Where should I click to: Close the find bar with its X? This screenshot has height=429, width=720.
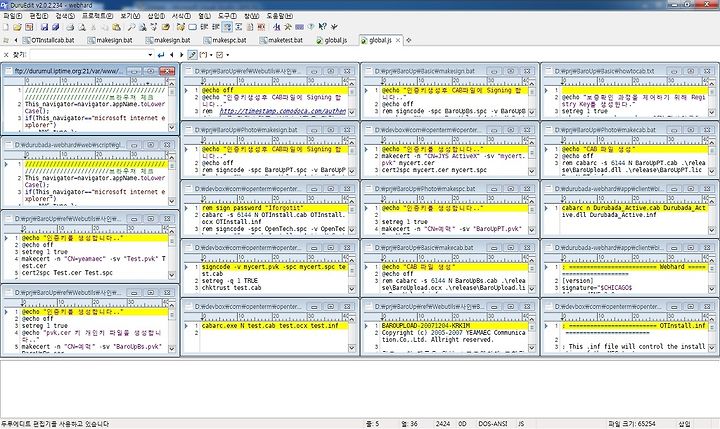click(x=6, y=55)
